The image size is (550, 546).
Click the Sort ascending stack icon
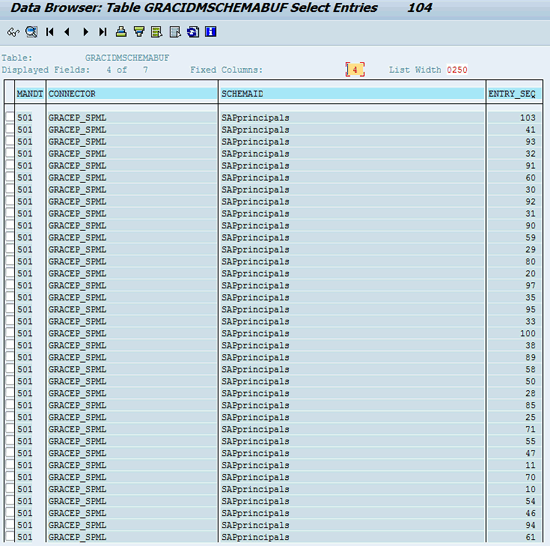121,32
